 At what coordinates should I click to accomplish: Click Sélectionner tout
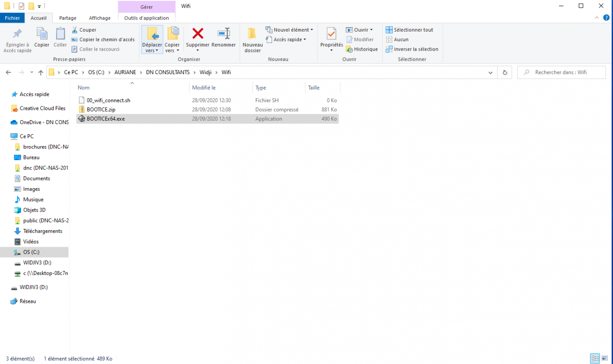click(x=409, y=30)
